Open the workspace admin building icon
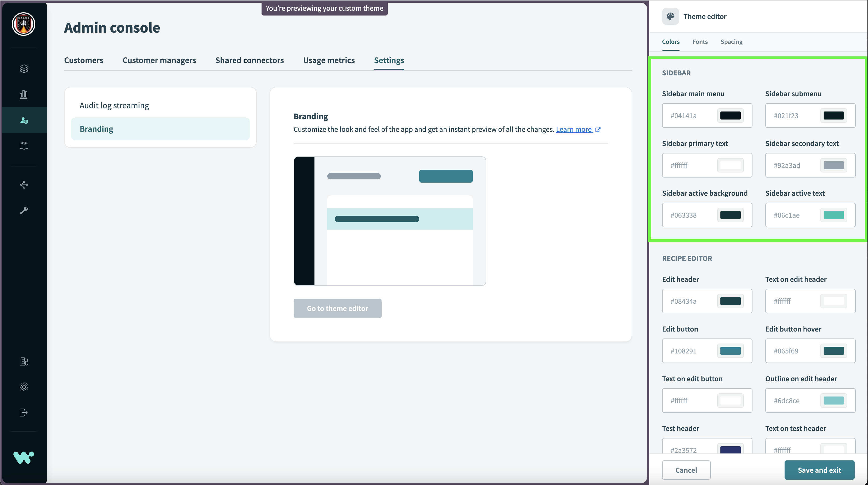 click(x=24, y=361)
